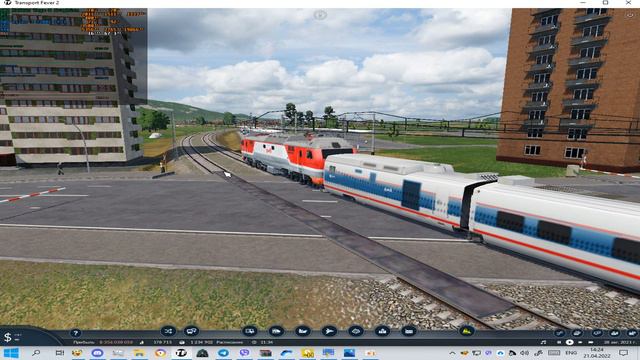
Task: Open the rail construction menu
Action: point(250,331)
